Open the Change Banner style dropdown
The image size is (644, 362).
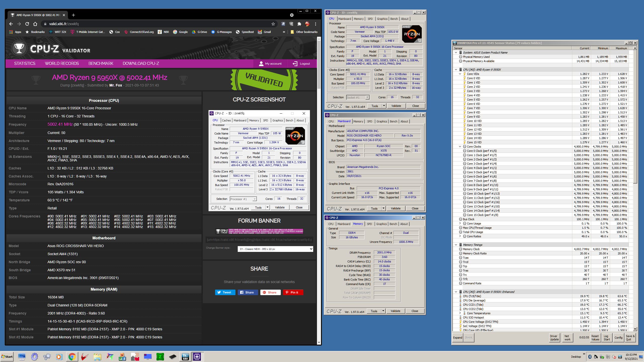coord(275,249)
